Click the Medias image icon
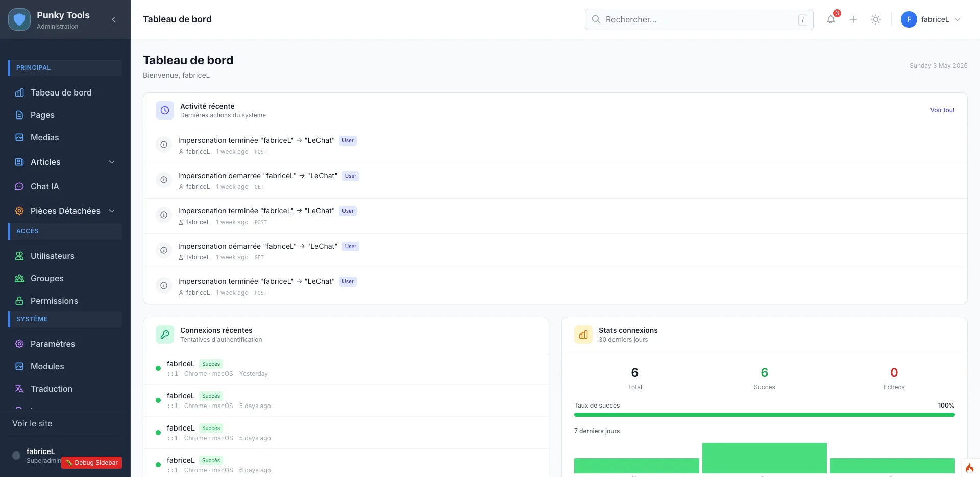 [x=19, y=137]
